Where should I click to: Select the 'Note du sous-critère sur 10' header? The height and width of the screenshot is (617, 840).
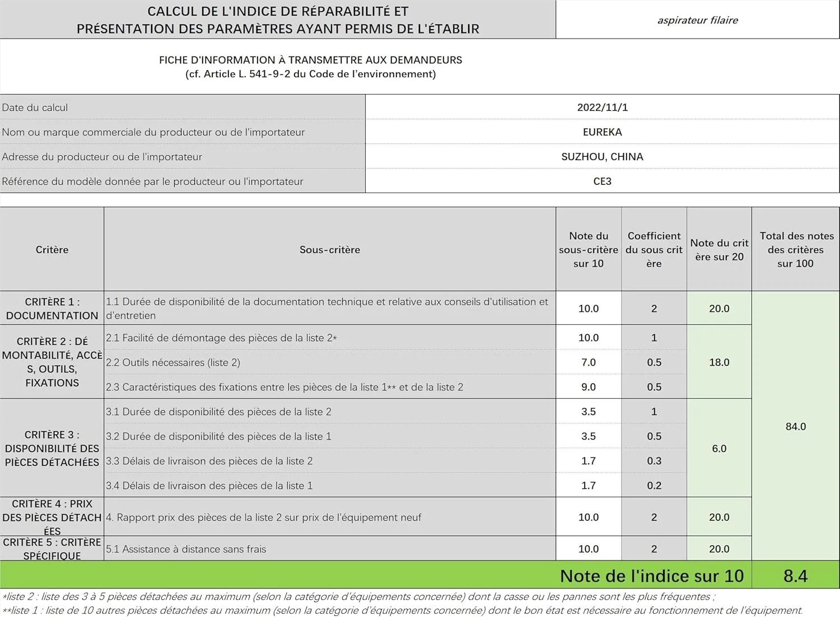pyautogui.click(x=588, y=250)
